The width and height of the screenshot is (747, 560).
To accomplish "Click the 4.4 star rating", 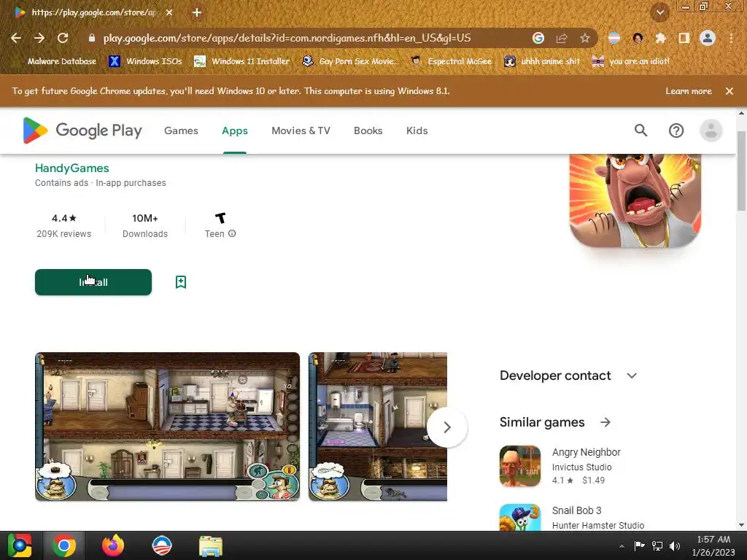I will point(64,218).
